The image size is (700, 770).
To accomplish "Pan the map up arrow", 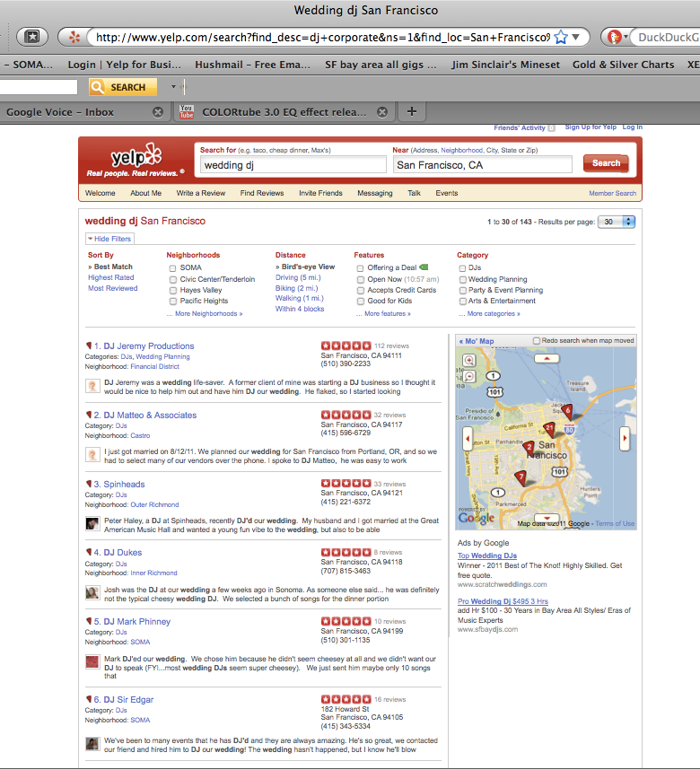I will pyautogui.click(x=547, y=358).
